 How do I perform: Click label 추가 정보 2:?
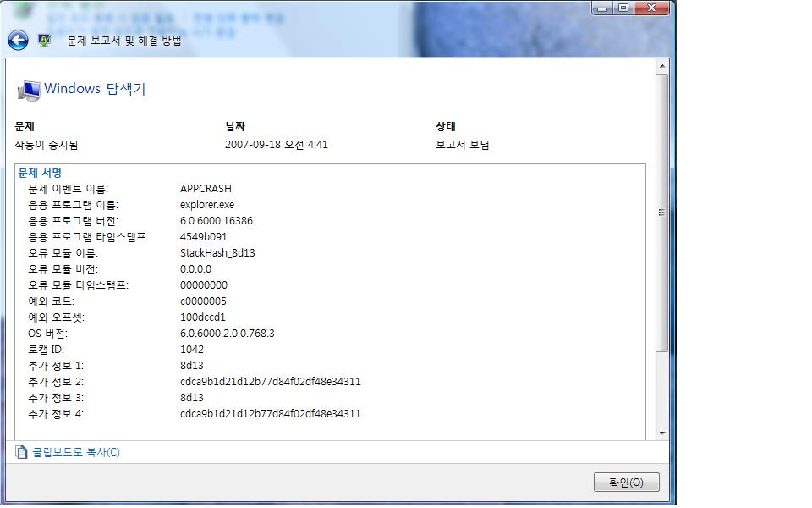(x=56, y=382)
